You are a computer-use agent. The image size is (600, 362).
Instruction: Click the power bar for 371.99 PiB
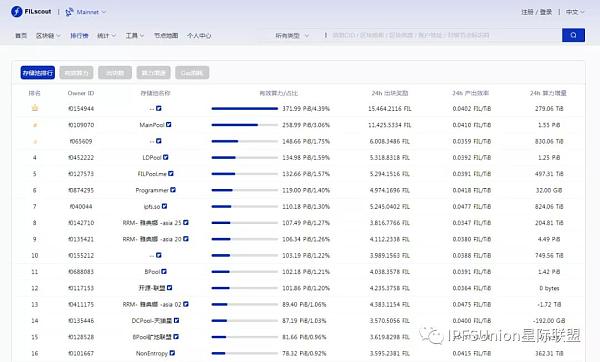tap(245, 109)
